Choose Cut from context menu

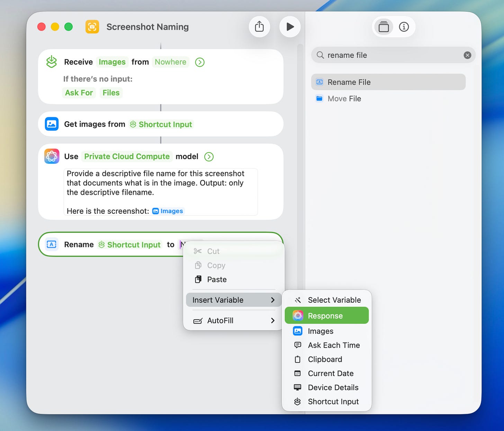point(234,251)
